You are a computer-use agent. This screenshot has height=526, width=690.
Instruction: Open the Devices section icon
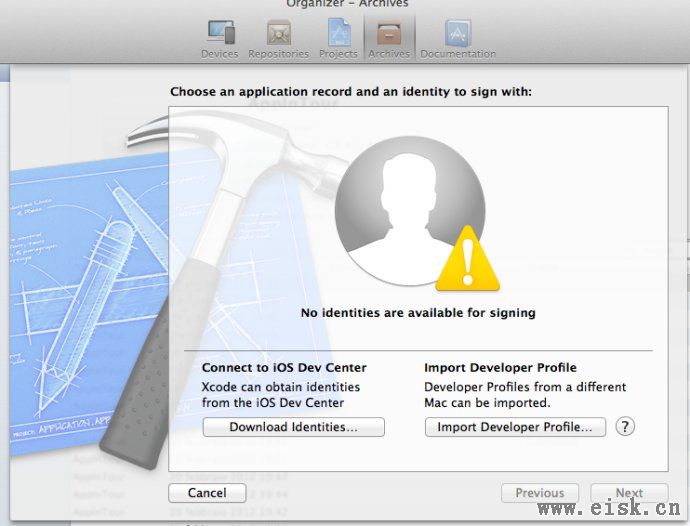coord(220,33)
